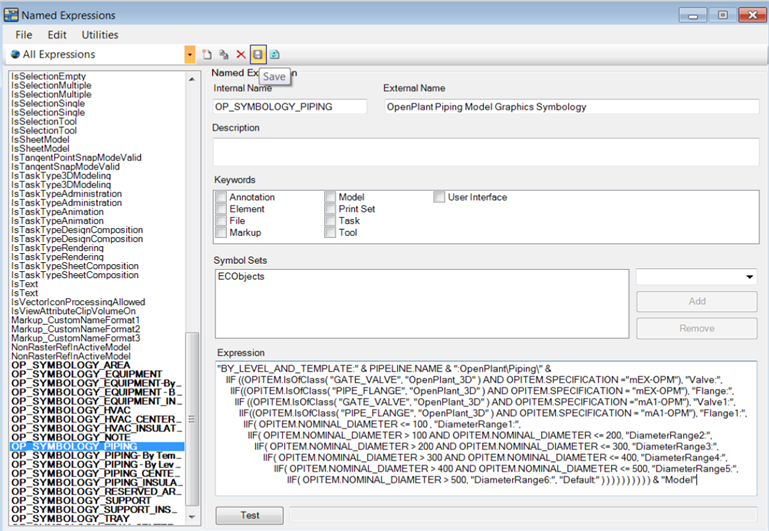Image resolution: width=769 pixels, height=531 pixels.
Task: Select OP_SYMBOLOGY_TRAY expression
Action: 71,519
